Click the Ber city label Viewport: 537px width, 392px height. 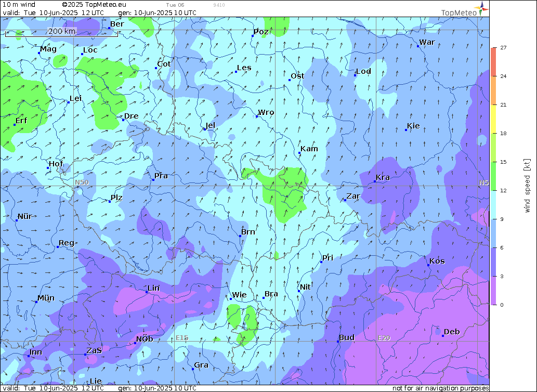coord(117,24)
